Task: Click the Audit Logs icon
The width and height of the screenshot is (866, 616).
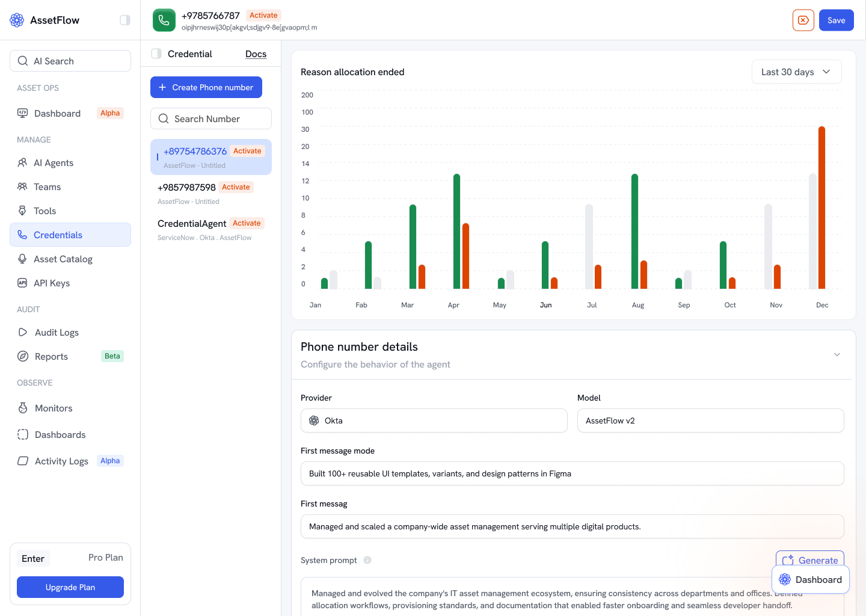Action: click(x=23, y=332)
